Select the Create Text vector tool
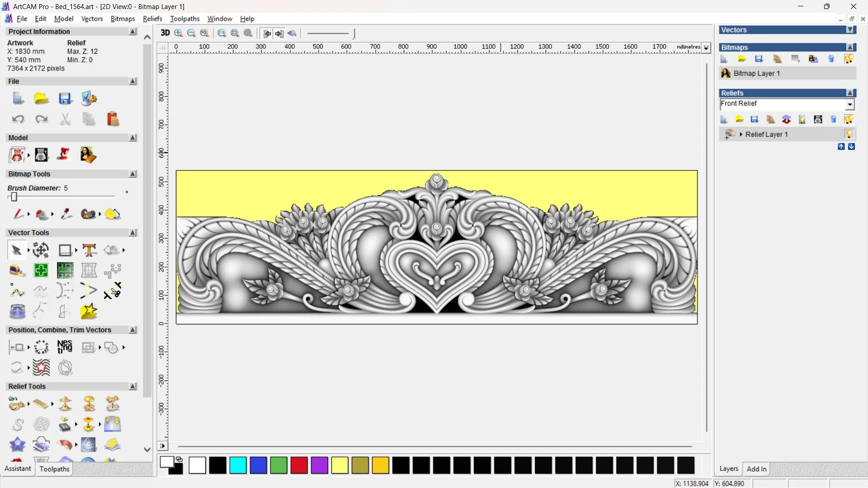The image size is (868, 488). [89, 250]
